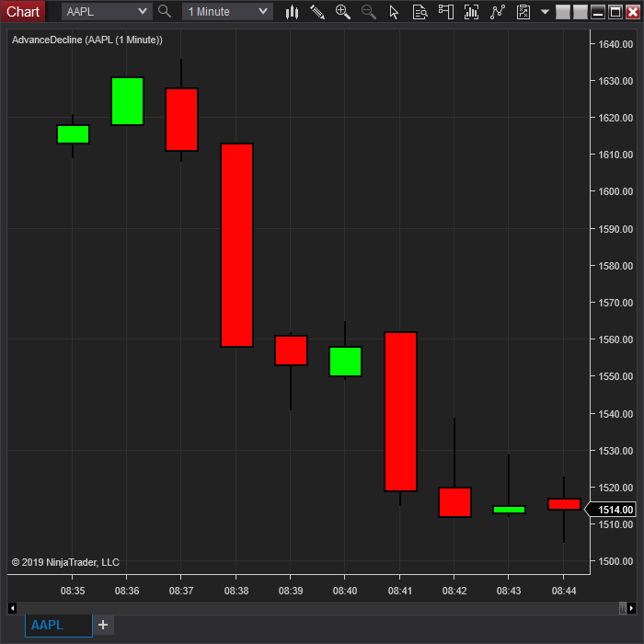
Task: Click the horizontal scrollbar thumb handle
Action: click(623, 608)
